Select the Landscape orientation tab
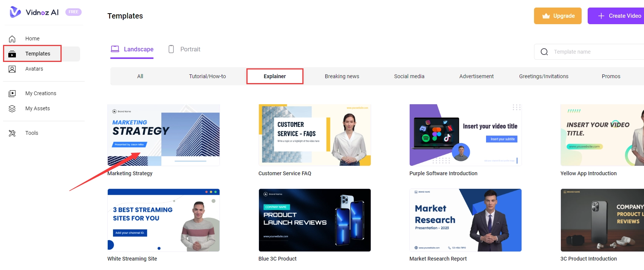 click(132, 49)
